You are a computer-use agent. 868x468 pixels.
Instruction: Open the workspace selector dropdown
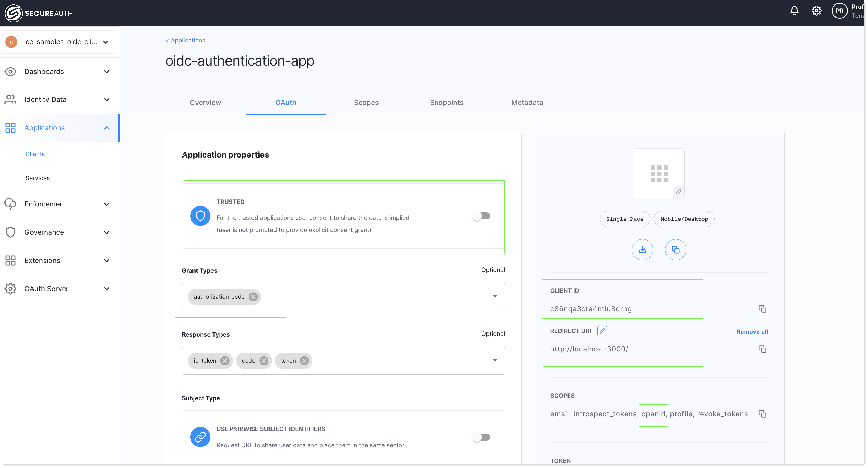[x=58, y=42]
